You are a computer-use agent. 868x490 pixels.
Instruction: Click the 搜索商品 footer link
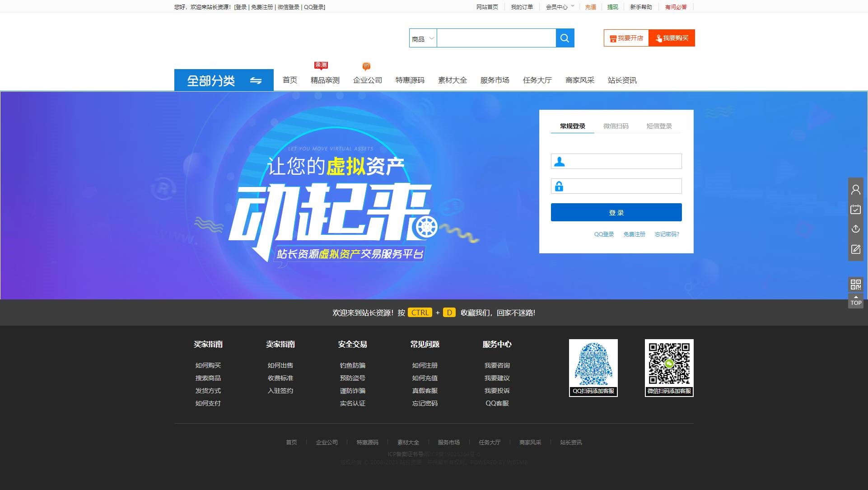tap(208, 378)
